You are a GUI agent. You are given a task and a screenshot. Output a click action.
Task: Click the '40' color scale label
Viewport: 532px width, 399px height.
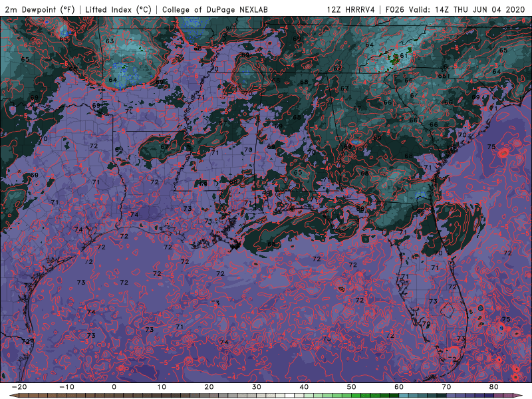pyautogui.click(x=304, y=387)
